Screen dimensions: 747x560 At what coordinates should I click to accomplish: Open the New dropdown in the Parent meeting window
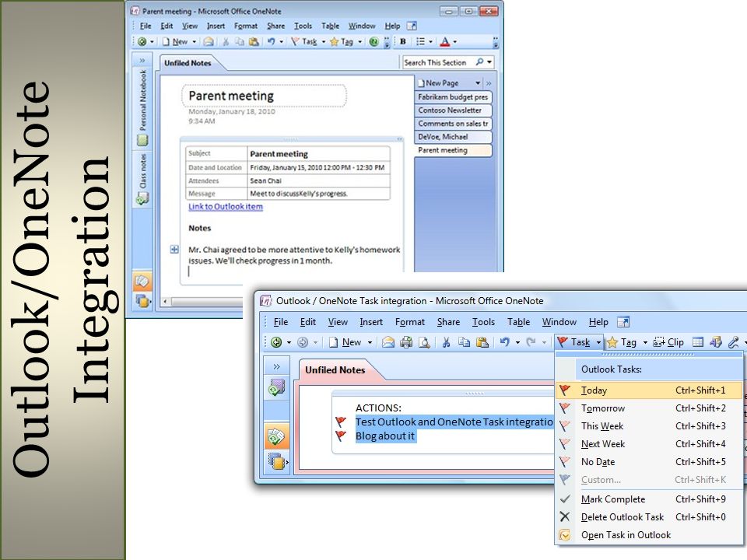coord(195,42)
